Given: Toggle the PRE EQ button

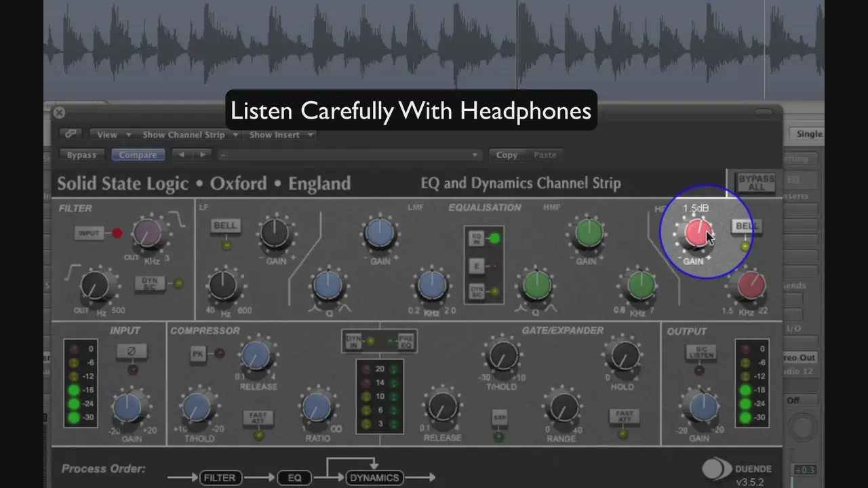Looking at the screenshot, I should (x=407, y=341).
